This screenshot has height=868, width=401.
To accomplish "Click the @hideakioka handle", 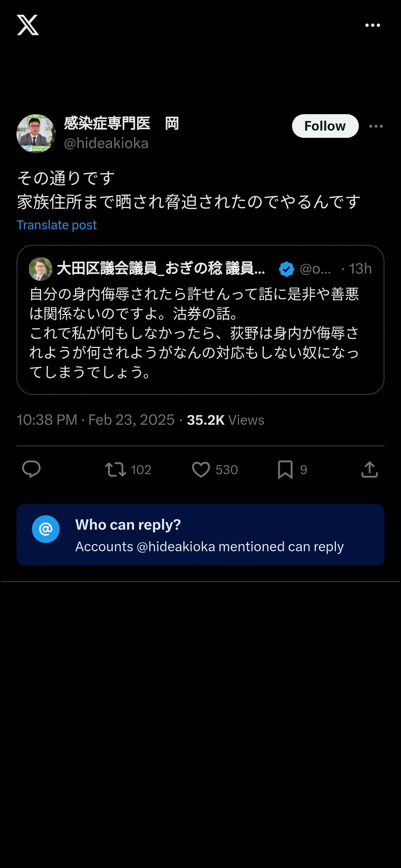I will (x=106, y=143).
